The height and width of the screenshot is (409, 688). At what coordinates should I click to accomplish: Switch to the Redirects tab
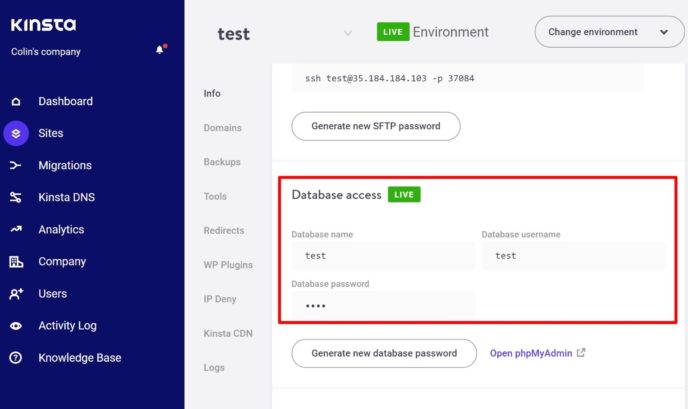point(224,230)
